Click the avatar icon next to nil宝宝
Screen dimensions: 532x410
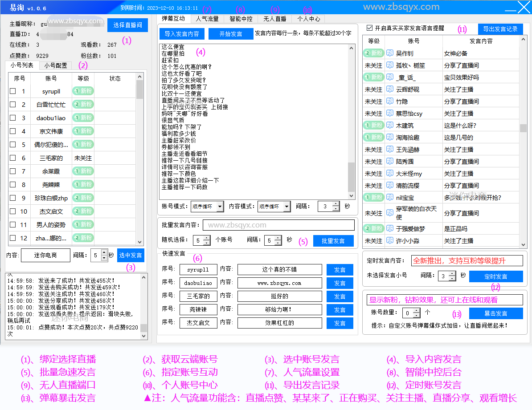[390, 198]
